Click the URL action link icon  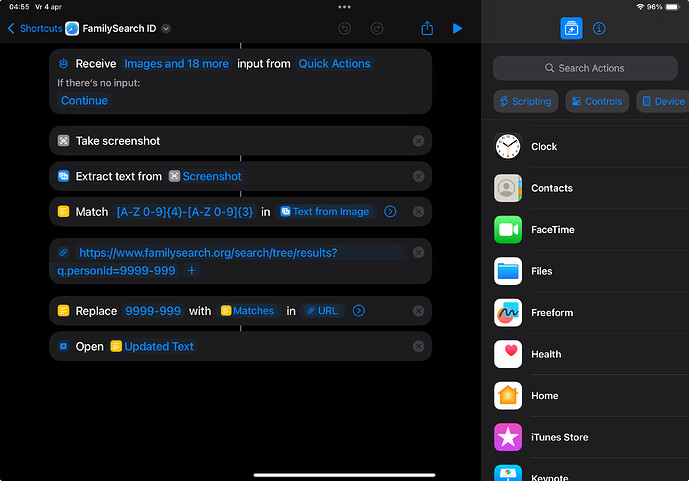point(64,253)
